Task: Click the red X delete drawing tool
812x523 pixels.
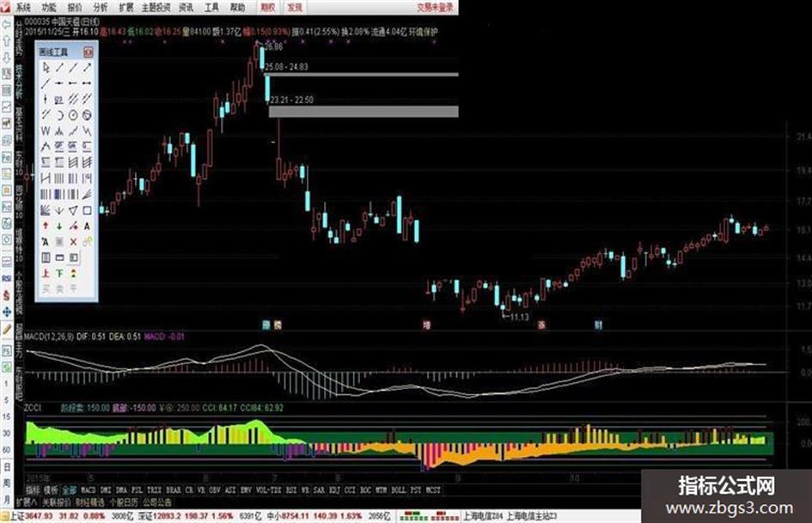Action: [74, 241]
